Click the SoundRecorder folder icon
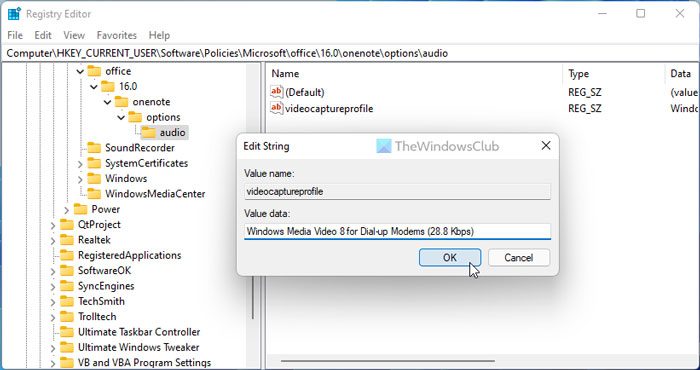The height and width of the screenshot is (370, 700). point(94,148)
